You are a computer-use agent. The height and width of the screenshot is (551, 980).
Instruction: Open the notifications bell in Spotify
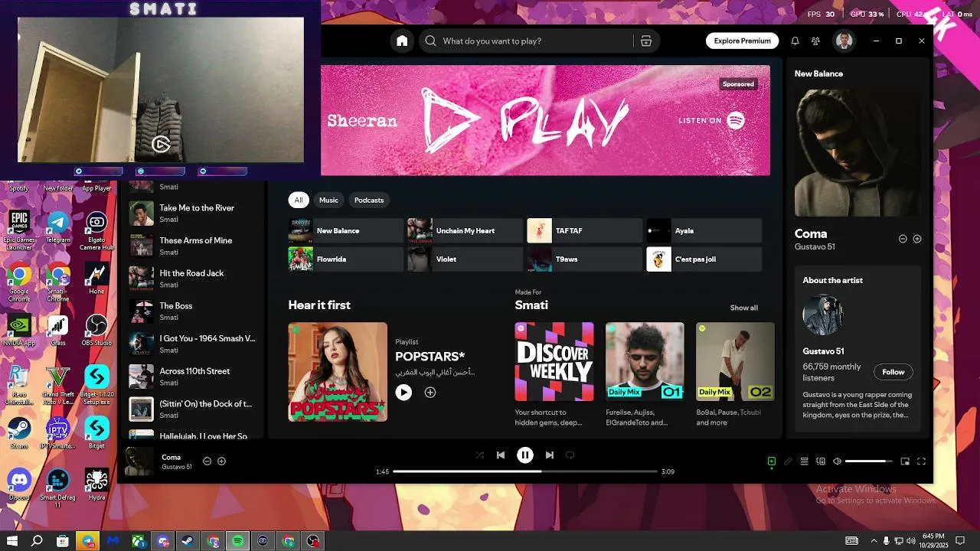pos(795,41)
